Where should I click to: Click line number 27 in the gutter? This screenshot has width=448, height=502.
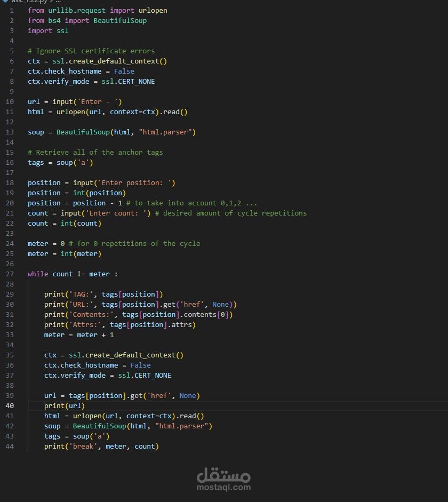pyautogui.click(x=10, y=274)
